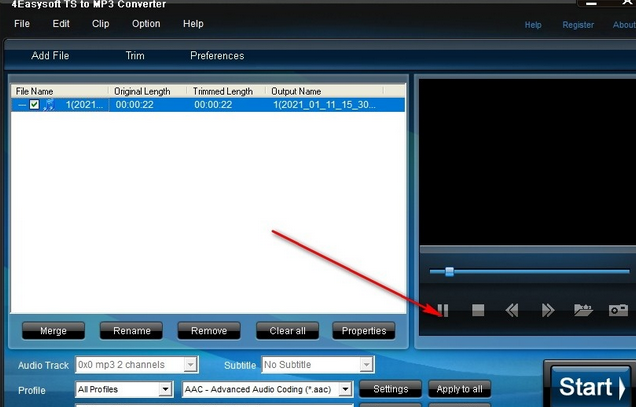Click the Remove button

[x=209, y=331]
